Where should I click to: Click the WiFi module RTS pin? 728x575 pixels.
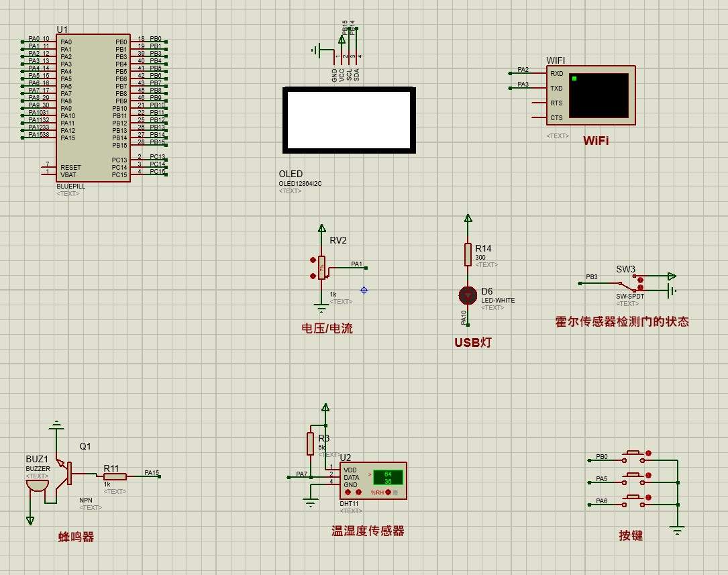[556, 103]
